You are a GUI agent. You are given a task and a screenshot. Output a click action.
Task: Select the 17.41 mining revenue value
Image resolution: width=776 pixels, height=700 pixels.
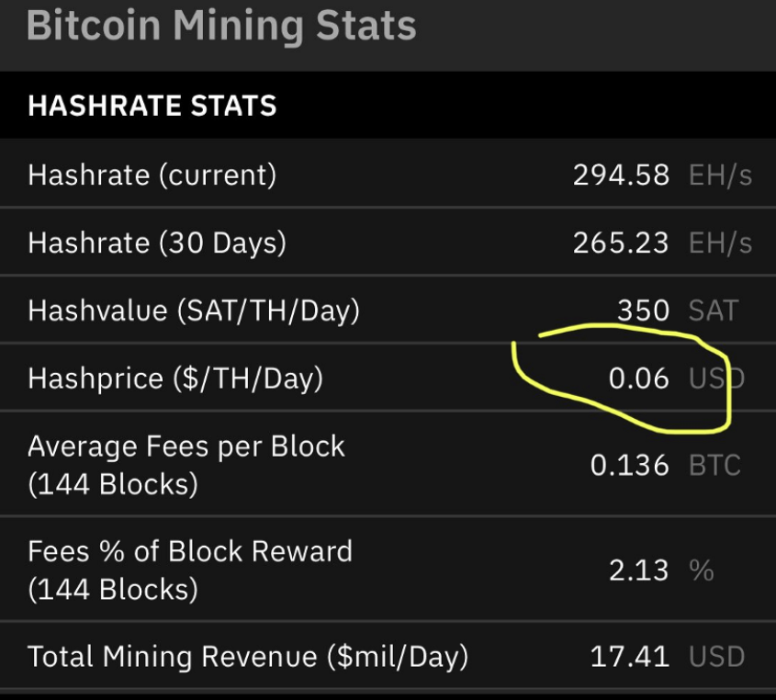tap(629, 657)
